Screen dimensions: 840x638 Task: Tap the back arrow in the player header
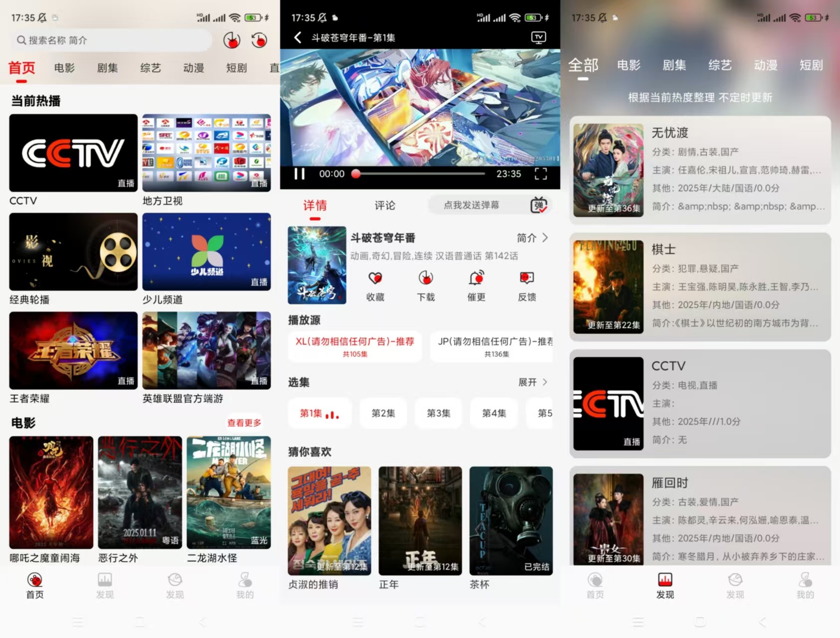(x=298, y=37)
